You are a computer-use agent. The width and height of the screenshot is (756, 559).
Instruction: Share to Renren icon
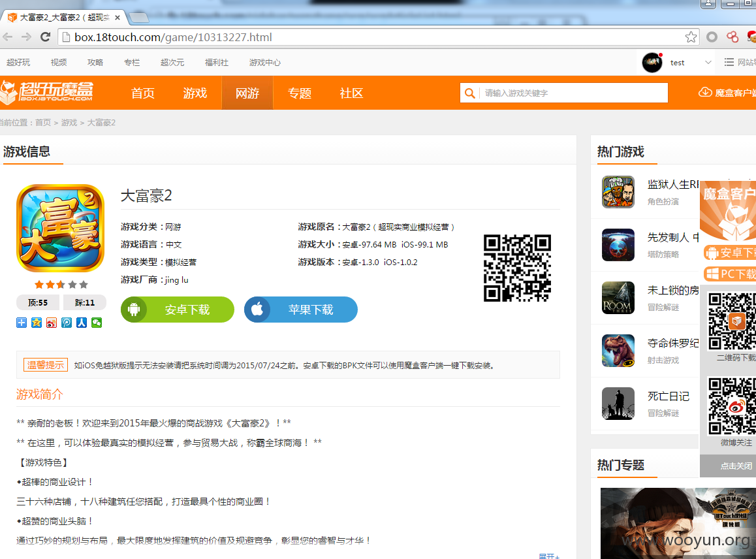coord(82,323)
